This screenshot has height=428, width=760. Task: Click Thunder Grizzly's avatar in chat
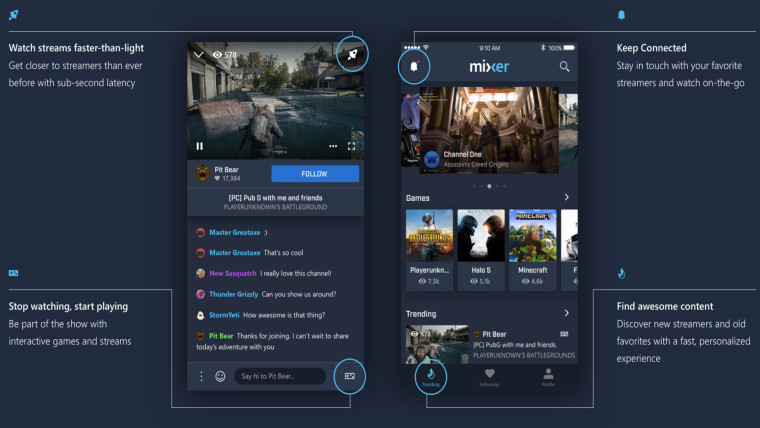tap(200, 294)
